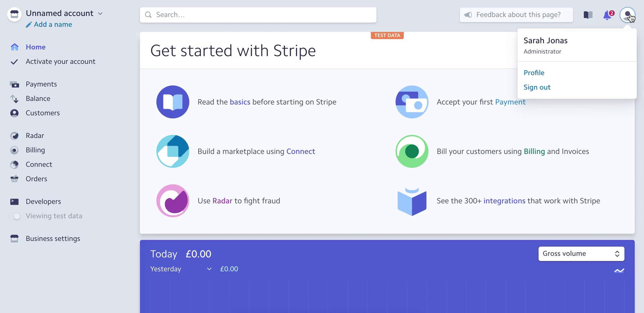Screen dimensions: 644x313
Task: Follow the basics link
Action: coord(240,102)
